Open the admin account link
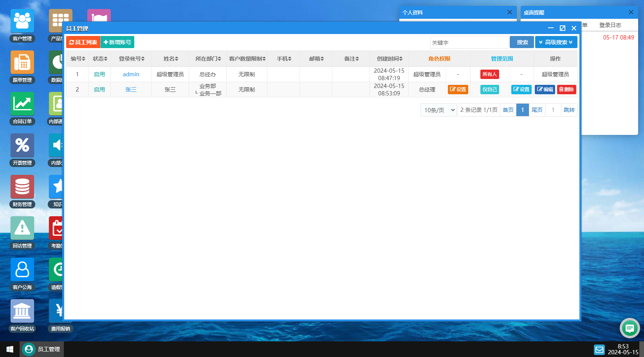 [131, 74]
